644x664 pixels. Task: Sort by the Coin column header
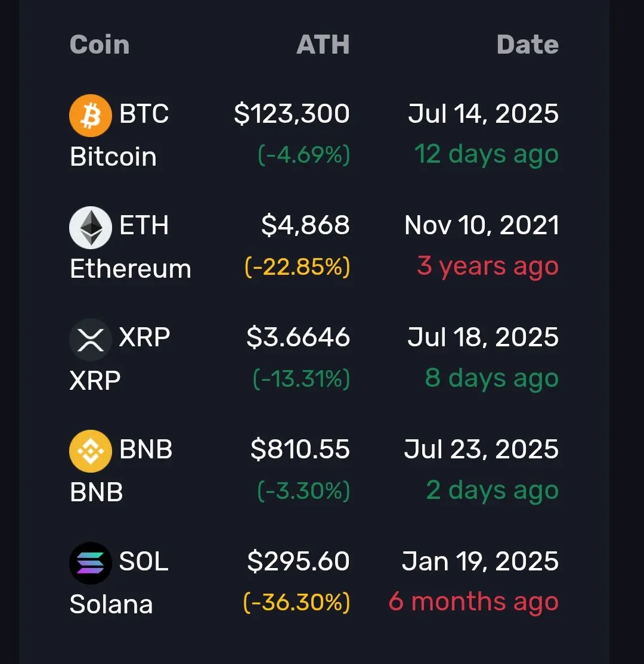point(100,45)
